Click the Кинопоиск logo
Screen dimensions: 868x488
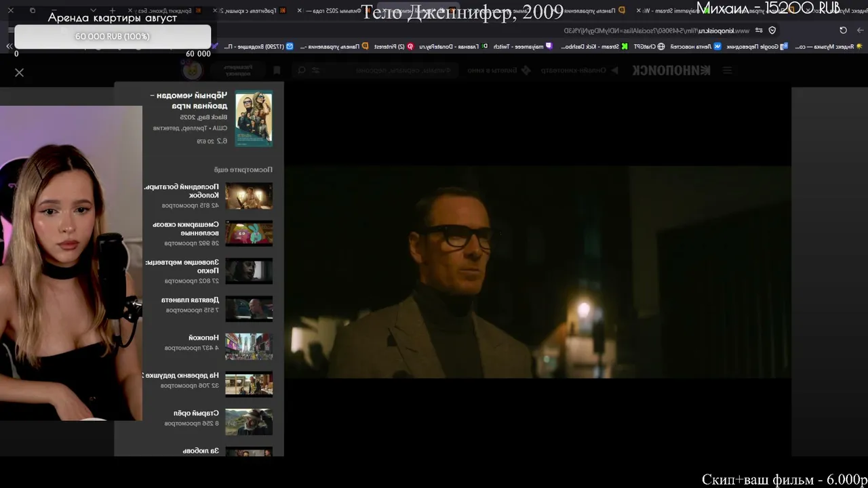tap(671, 70)
